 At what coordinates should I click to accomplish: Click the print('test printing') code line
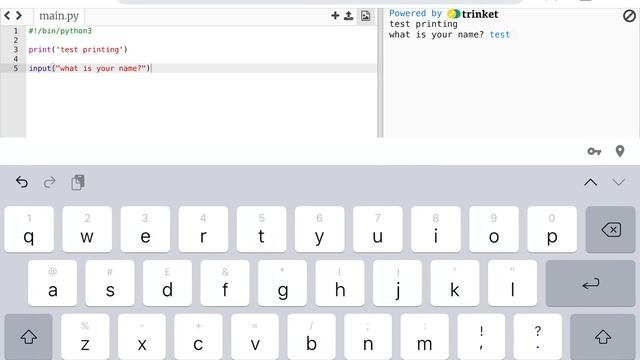[78, 49]
